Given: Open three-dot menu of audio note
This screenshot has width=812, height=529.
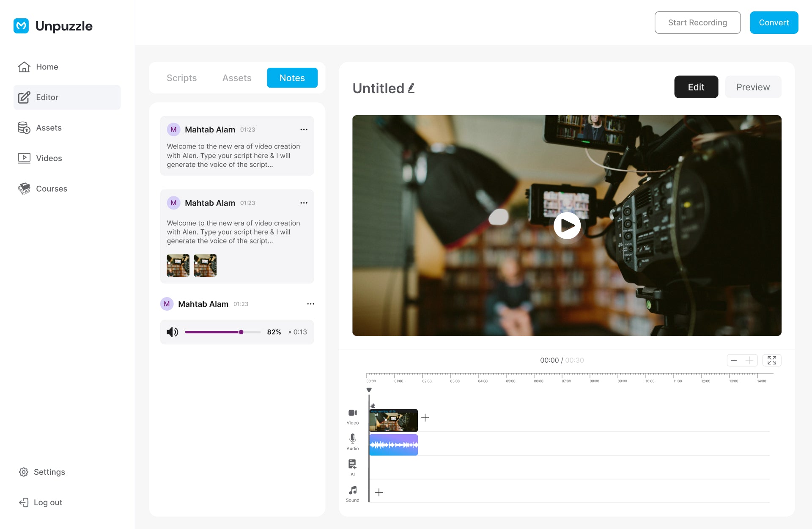Looking at the screenshot, I should pyautogui.click(x=310, y=304).
